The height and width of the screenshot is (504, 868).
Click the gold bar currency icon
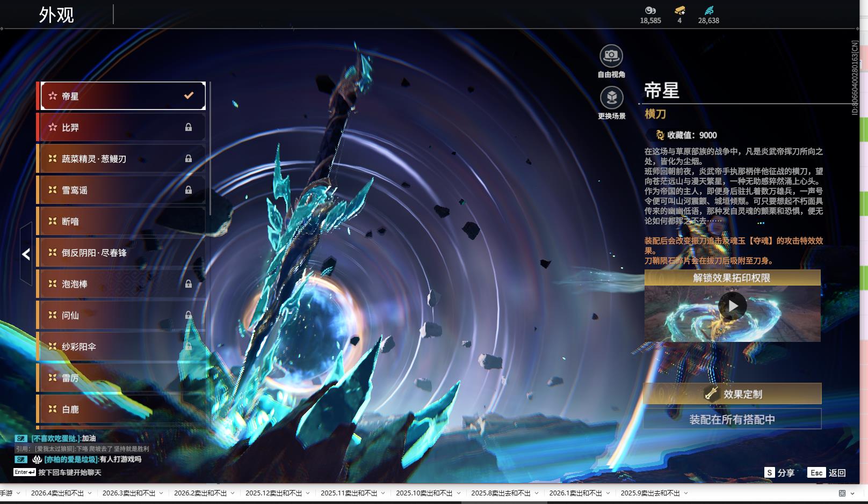pos(679,10)
